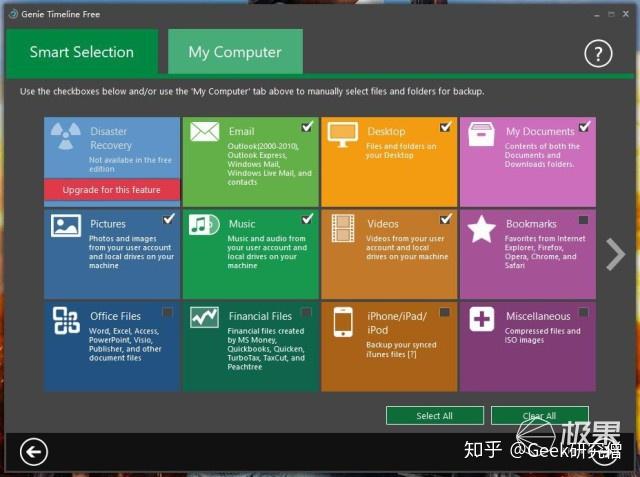The width and height of the screenshot is (640, 477).
Task: Click the Office Files icon
Action: [66, 321]
